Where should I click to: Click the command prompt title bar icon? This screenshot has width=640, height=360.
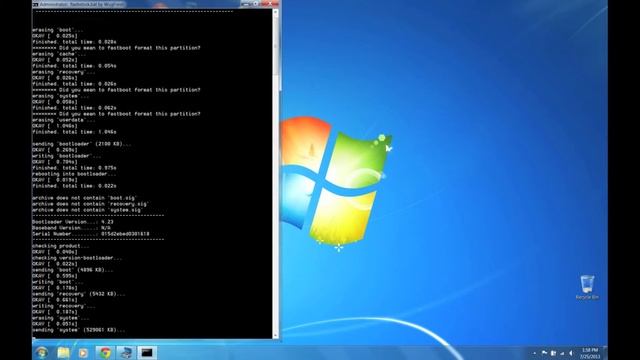(x=36, y=4)
